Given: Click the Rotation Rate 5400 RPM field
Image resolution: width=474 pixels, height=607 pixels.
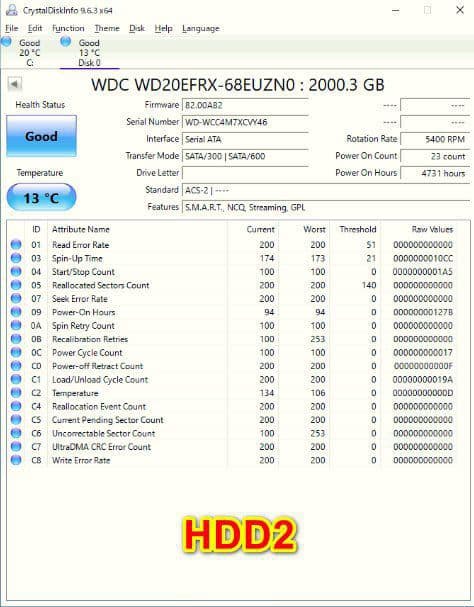Looking at the screenshot, I should [435, 139].
